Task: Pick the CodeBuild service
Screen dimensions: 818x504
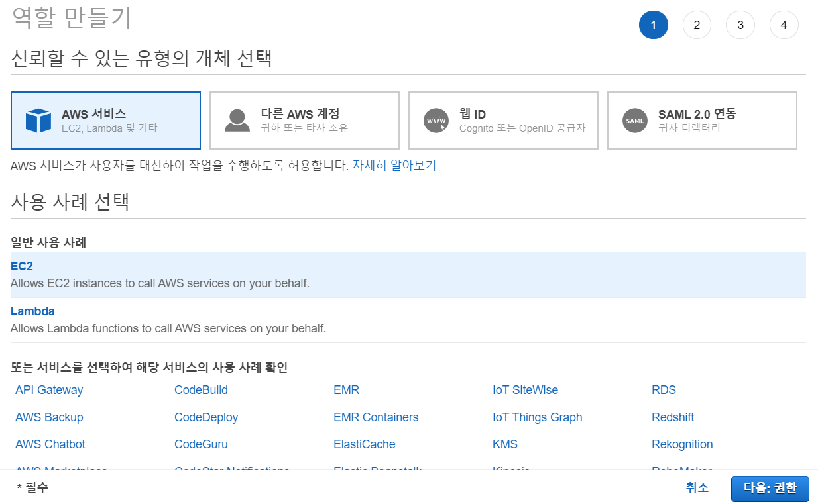Action: click(x=201, y=390)
